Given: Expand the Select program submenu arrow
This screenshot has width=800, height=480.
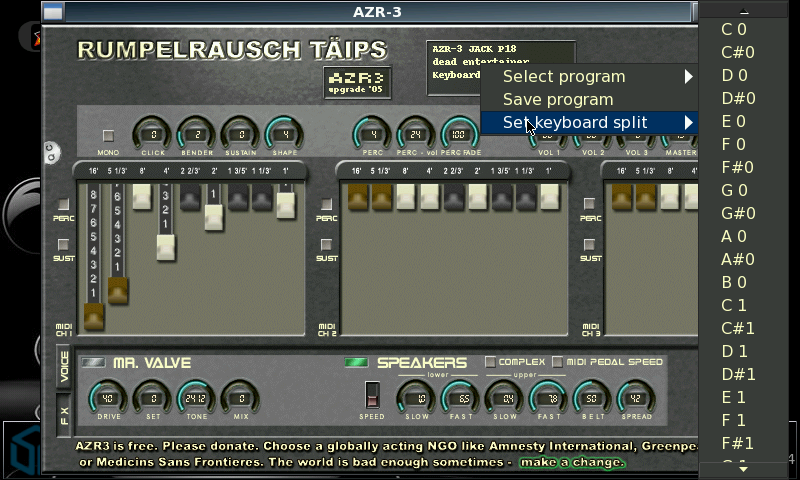Looking at the screenshot, I should point(689,77).
